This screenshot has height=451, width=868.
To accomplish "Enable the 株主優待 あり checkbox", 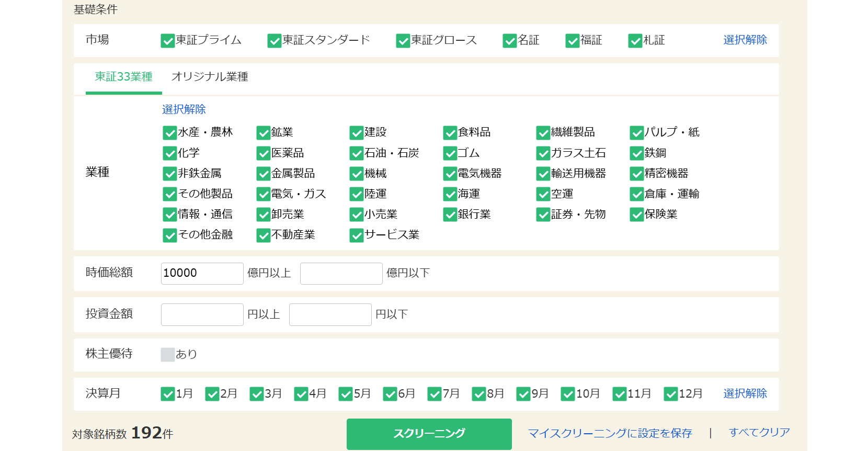I will click(167, 355).
